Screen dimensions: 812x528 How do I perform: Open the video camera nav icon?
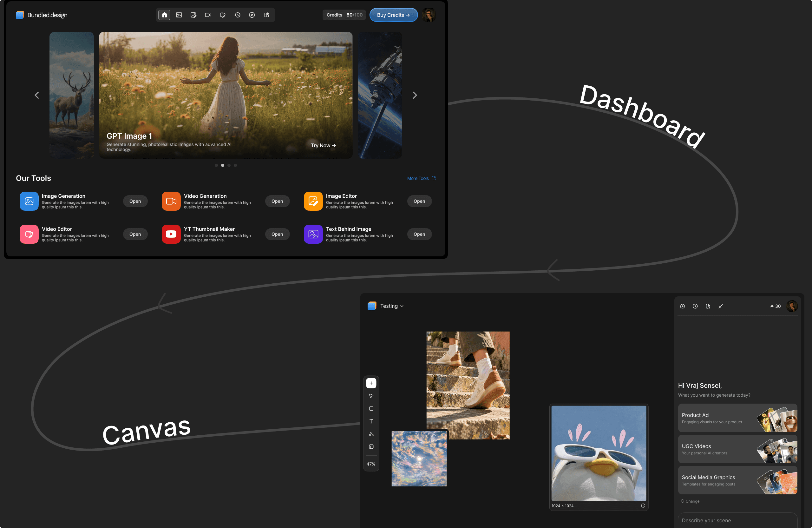click(x=208, y=15)
